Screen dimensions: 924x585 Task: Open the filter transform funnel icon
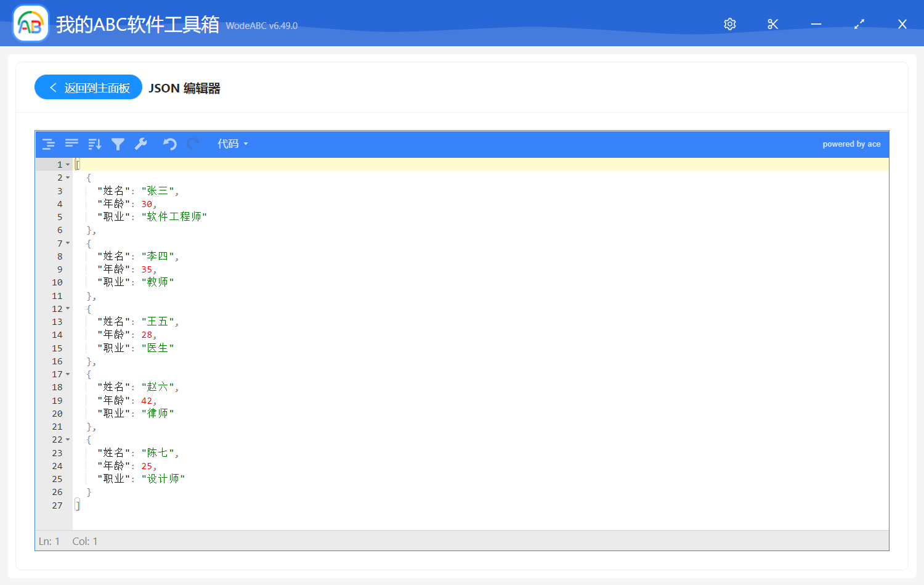click(x=118, y=144)
